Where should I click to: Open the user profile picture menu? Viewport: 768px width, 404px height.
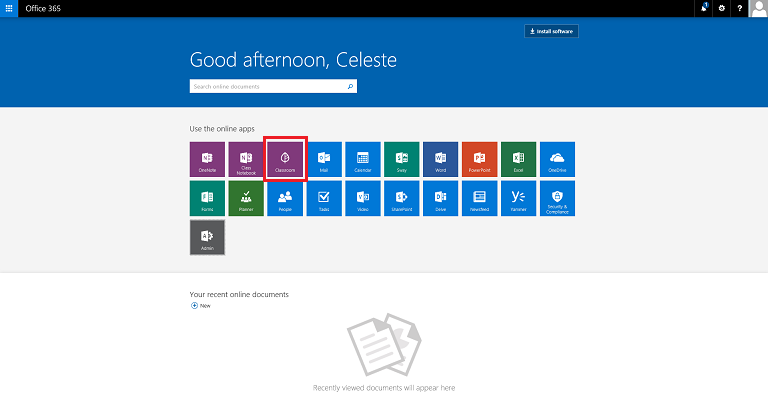(x=759, y=8)
